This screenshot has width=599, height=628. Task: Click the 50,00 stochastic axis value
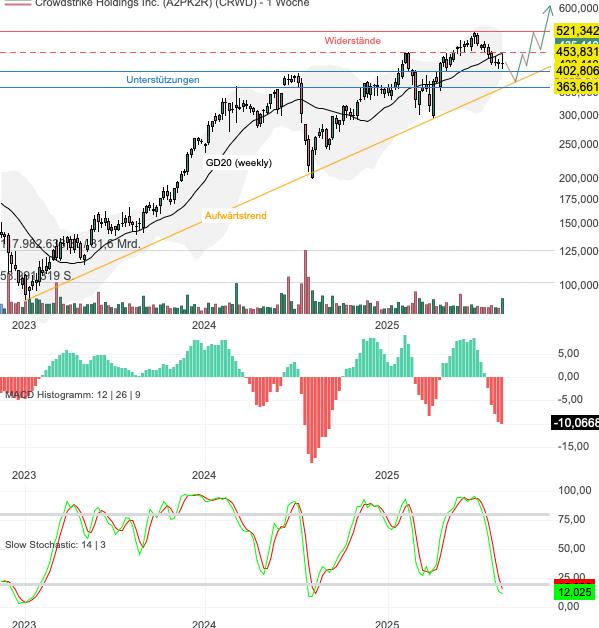[x=571, y=548]
